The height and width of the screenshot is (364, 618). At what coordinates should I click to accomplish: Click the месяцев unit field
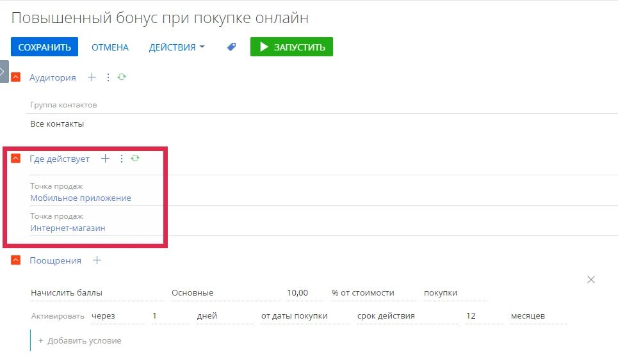click(x=539, y=316)
